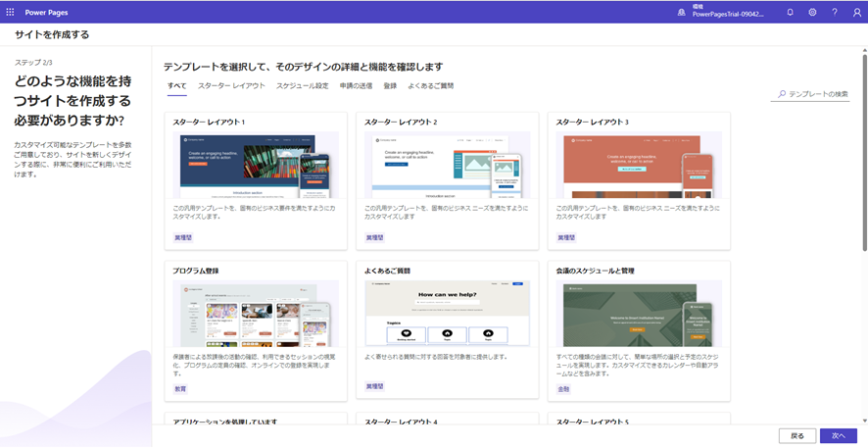Select the すべて tab
This screenshot has width=868, height=448.
click(176, 86)
